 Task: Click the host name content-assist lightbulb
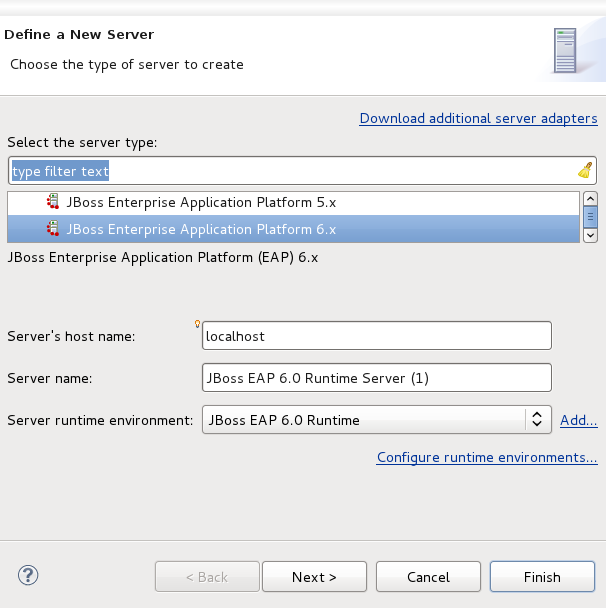[x=198, y=323]
